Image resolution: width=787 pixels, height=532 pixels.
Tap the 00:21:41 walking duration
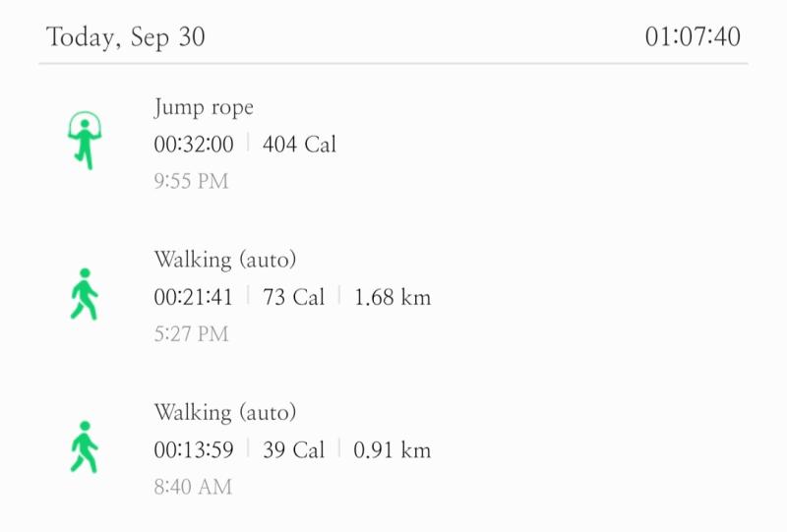pyautogui.click(x=194, y=297)
